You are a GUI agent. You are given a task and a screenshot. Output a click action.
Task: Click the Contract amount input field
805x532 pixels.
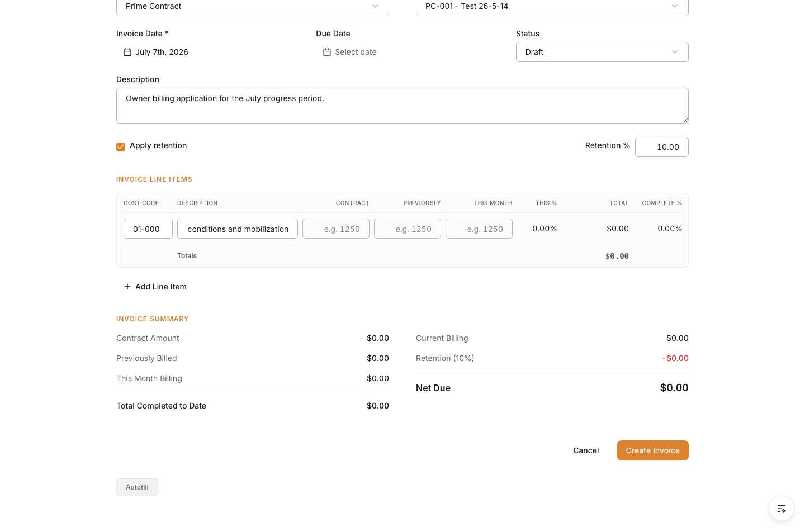pyautogui.click(x=336, y=229)
